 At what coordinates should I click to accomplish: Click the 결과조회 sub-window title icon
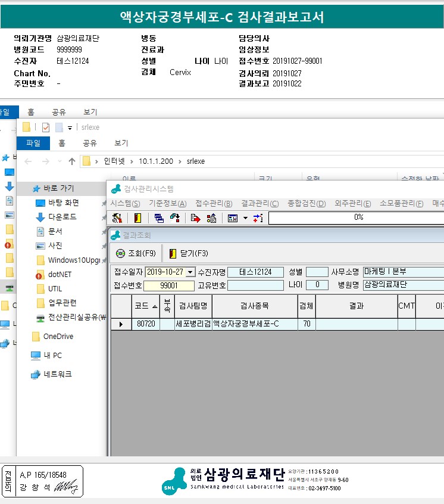pos(115,235)
